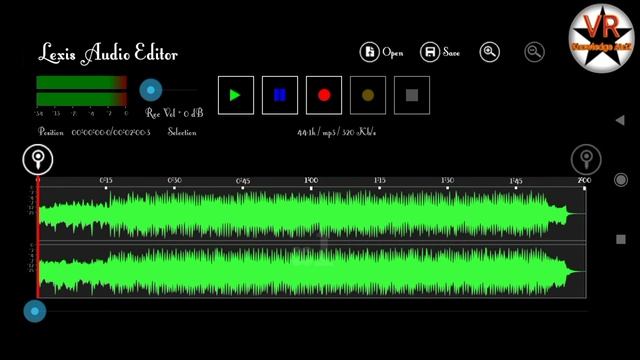The image size is (640, 360).
Task: Click the lower channel waveform
Action: click(x=312, y=271)
